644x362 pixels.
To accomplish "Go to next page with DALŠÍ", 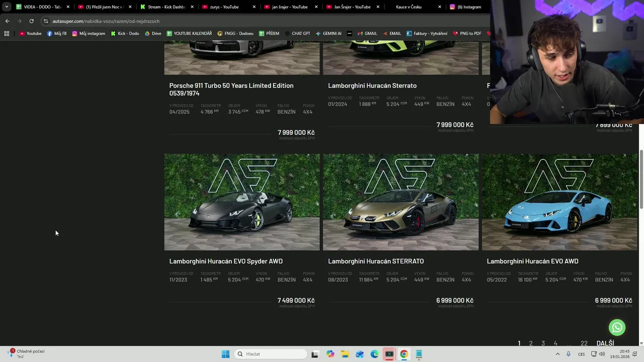I will click(605, 343).
